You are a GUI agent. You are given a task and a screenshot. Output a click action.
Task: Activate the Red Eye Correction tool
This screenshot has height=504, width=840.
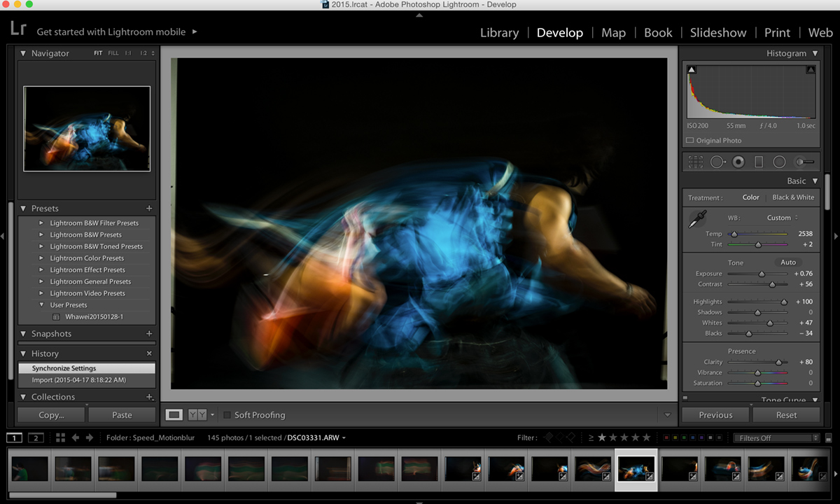pyautogui.click(x=738, y=162)
